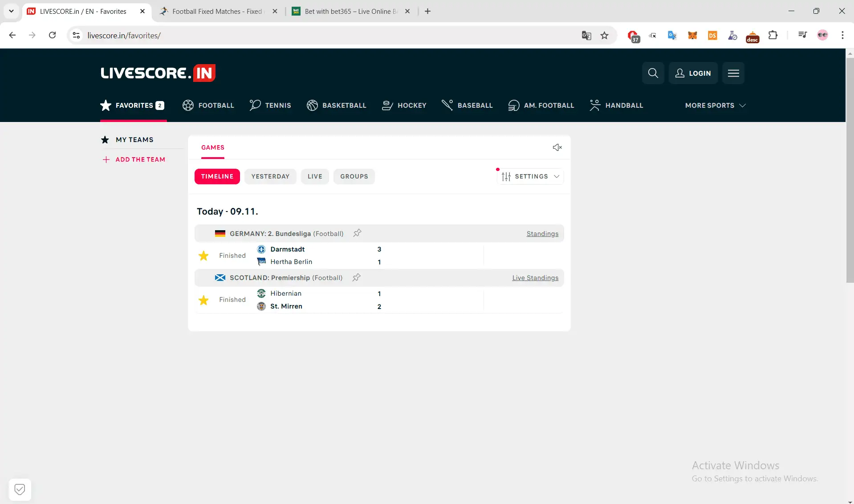Image resolution: width=854 pixels, height=504 pixels.
Task: Go to Baseball section
Action: (467, 106)
